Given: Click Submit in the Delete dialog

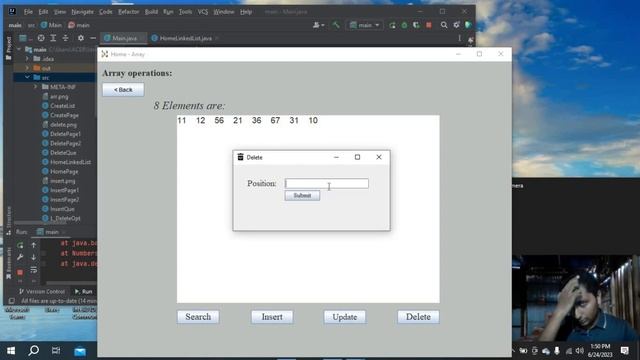Looking at the screenshot, I should click(x=302, y=196).
